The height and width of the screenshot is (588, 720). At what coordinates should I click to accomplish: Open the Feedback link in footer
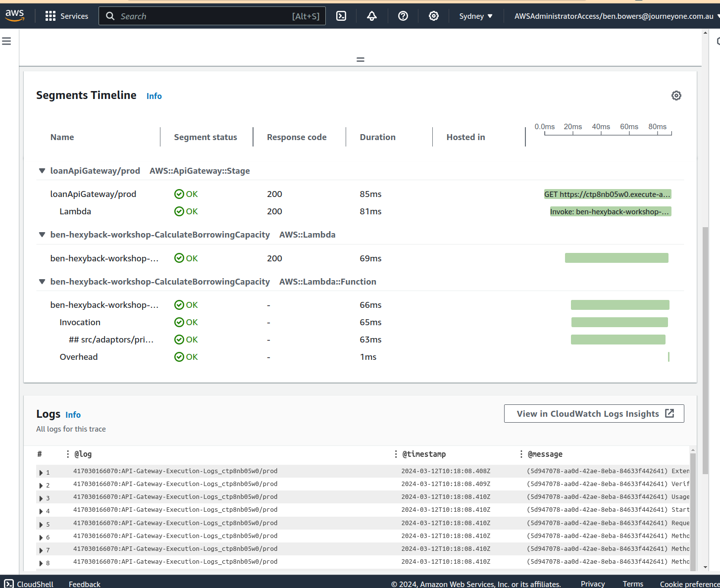pyautogui.click(x=85, y=584)
